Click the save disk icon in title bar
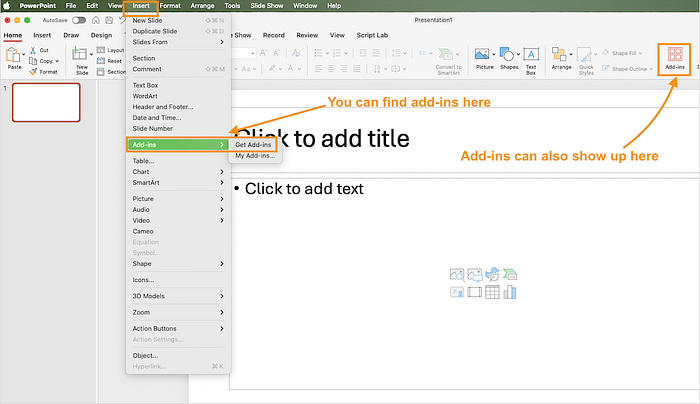The image size is (700, 404). click(x=109, y=20)
